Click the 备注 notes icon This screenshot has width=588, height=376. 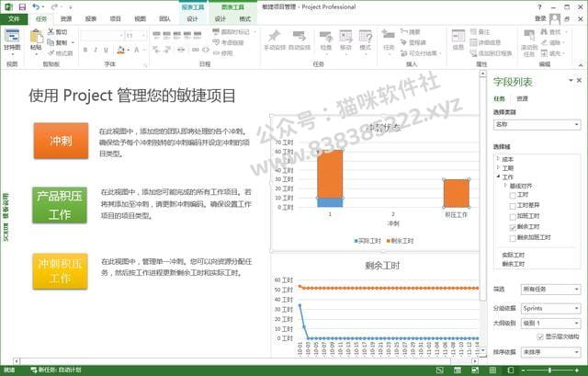pos(473,32)
